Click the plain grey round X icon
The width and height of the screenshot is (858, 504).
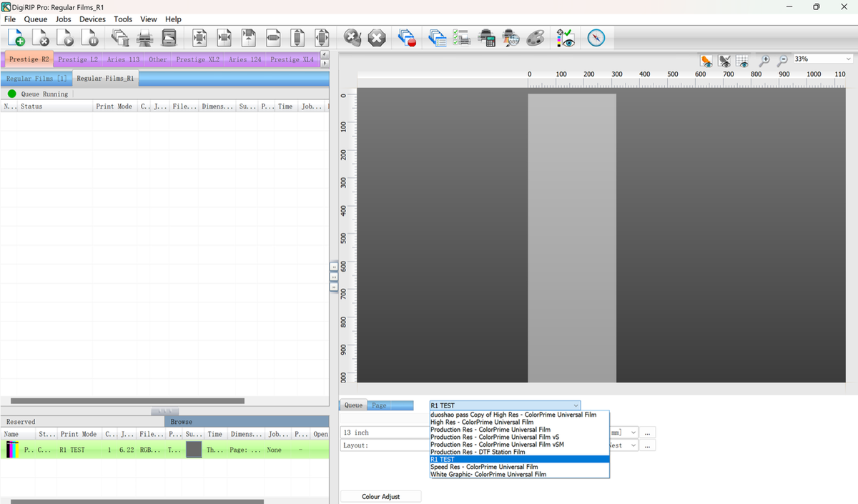(377, 38)
